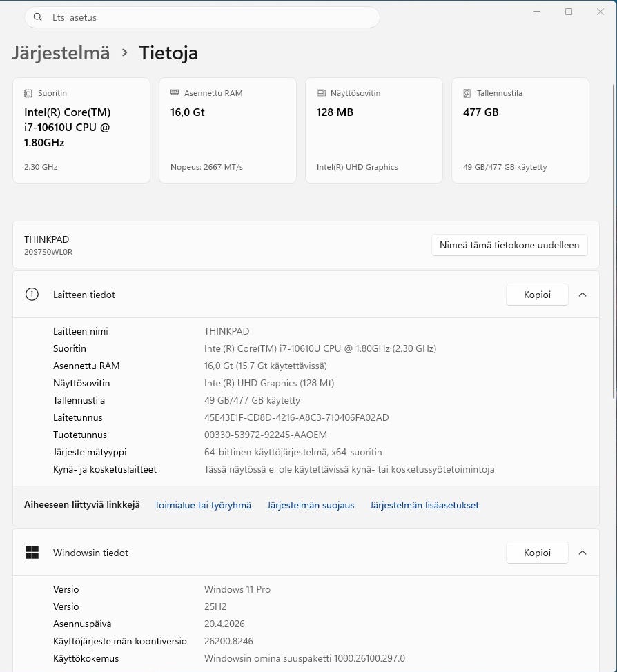
Task: Collapse the Laitteen tiedot section chevron
Action: 582,295
